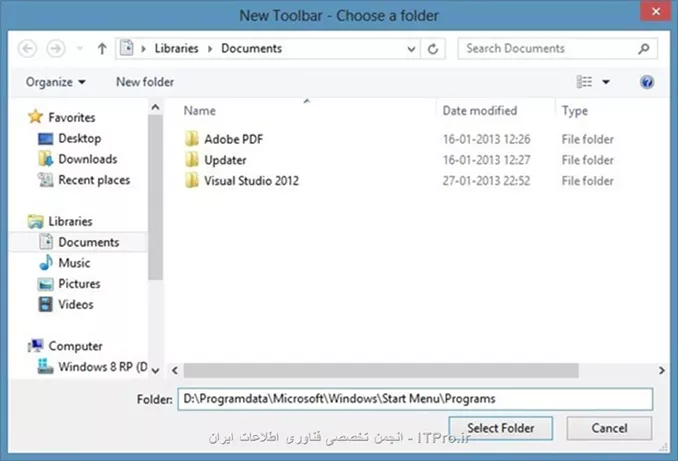Select Libraries in the navigation pane
678x461 pixels.
[x=70, y=221]
